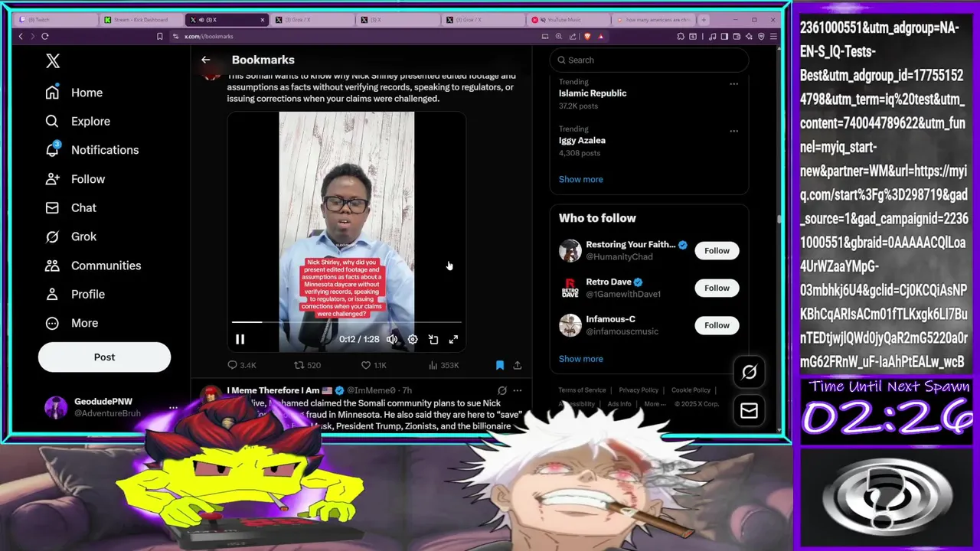Screen dimensions: 980x551
Task: Open the Terms of Service link
Action: pos(582,390)
